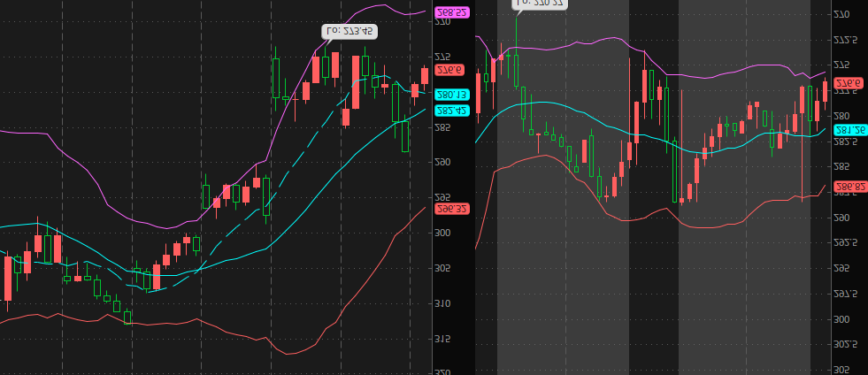Select the magenta 268.25 band label

[x=452, y=12]
